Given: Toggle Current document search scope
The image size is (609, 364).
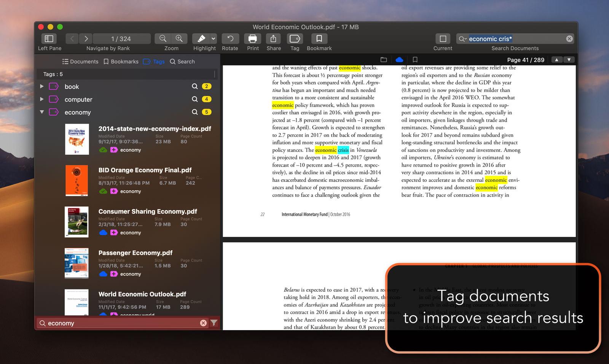Looking at the screenshot, I should click(x=443, y=38).
